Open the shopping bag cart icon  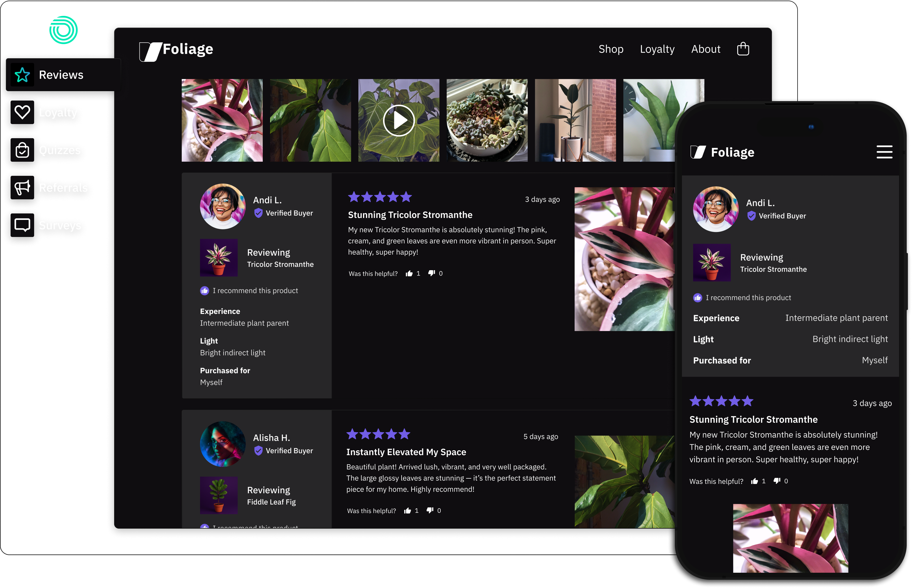click(743, 49)
